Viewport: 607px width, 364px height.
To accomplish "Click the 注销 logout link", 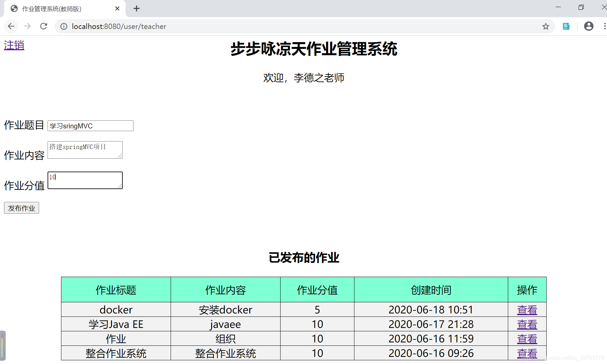I will click(14, 45).
